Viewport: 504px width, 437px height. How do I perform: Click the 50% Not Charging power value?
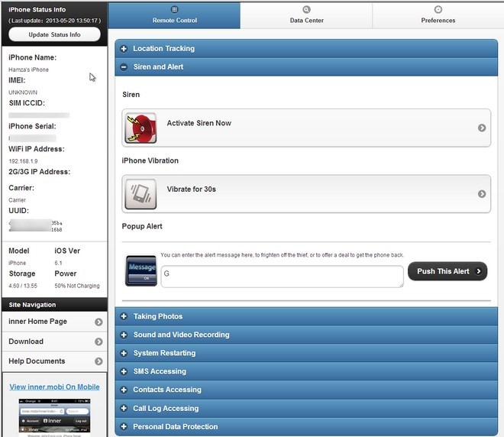(77, 286)
